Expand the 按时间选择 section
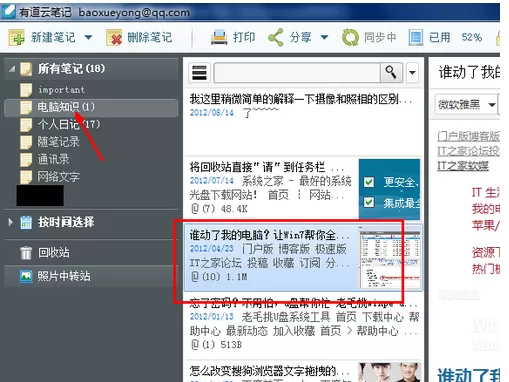Image resolution: width=509 pixels, height=382 pixels. click(11, 222)
